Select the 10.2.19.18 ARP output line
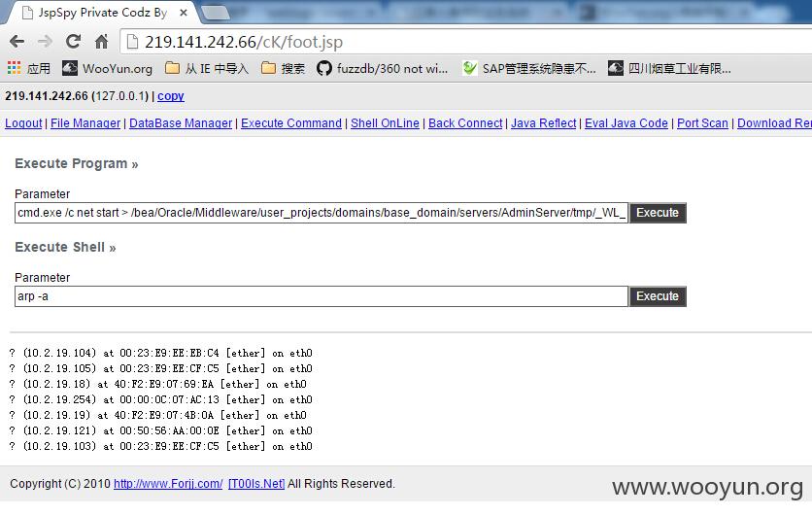 pyautogui.click(x=157, y=384)
